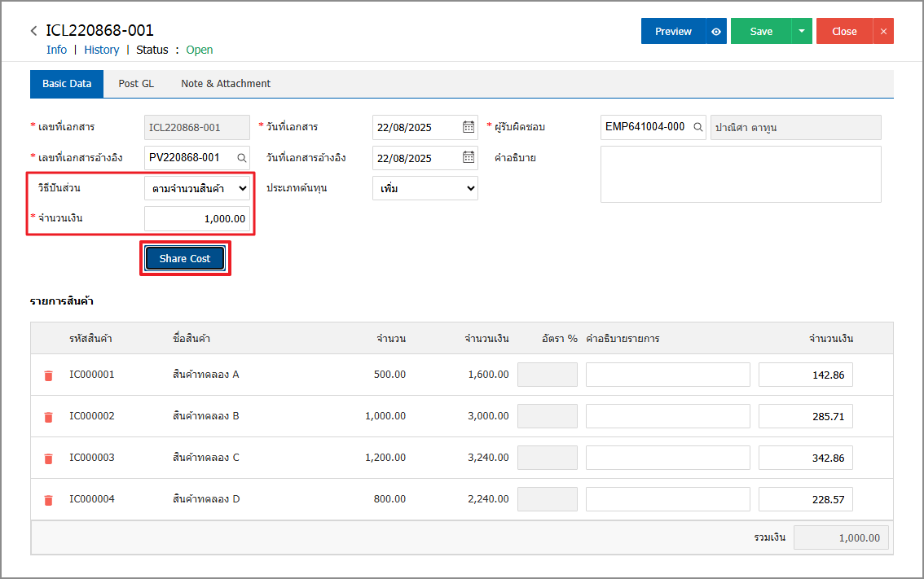
Task: Click the eye icon next to Preview
Action: [x=716, y=31]
